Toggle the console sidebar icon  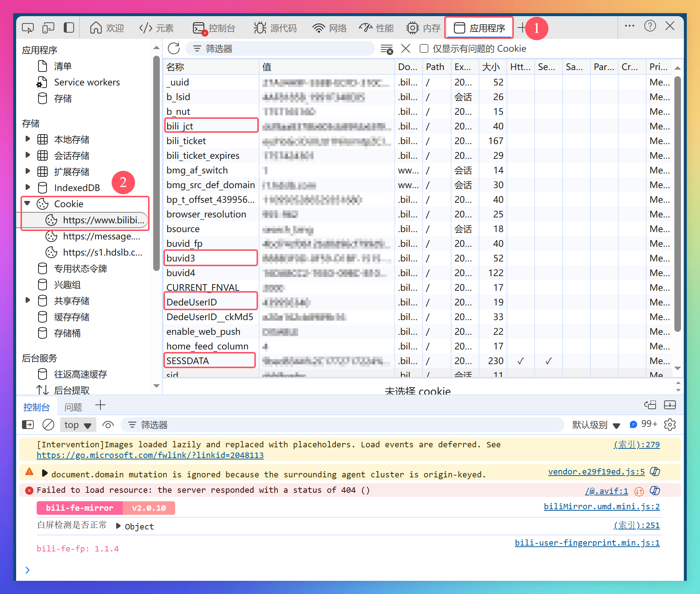[x=28, y=425]
